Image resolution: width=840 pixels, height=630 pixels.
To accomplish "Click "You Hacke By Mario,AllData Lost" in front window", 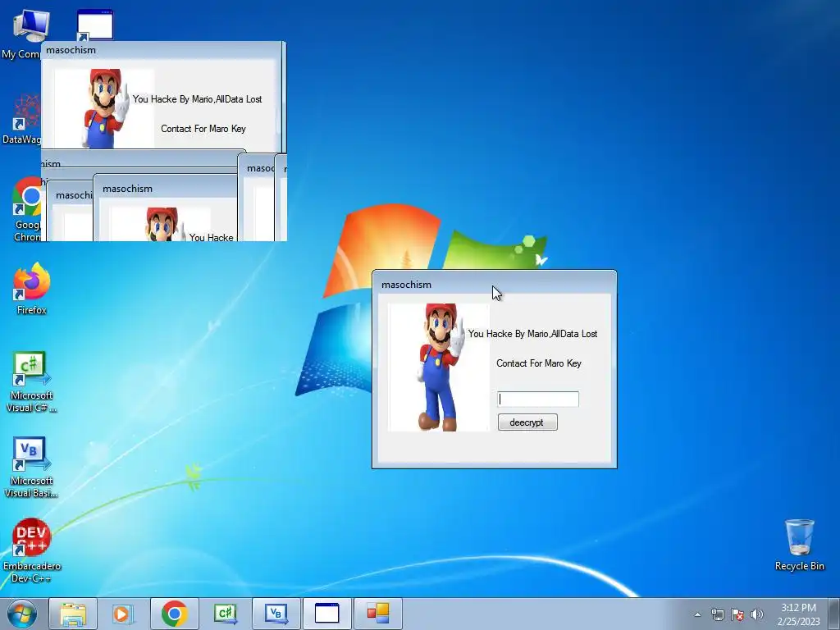I will (532, 334).
